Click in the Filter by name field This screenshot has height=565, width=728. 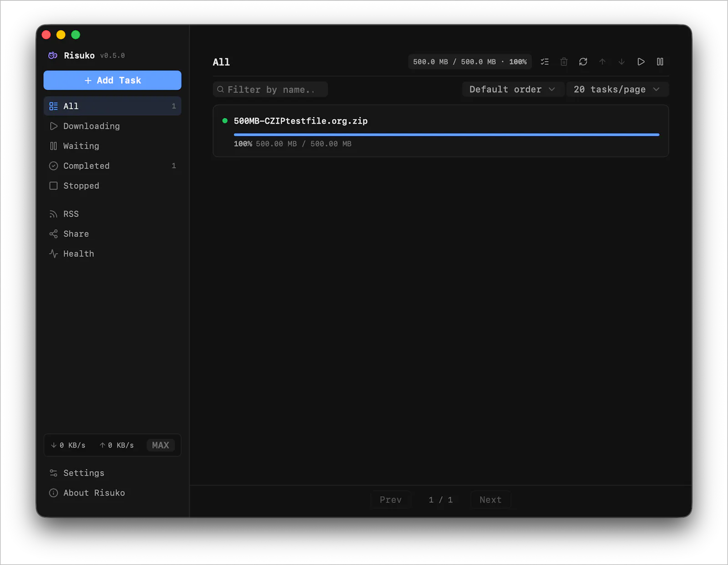pos(270,90)
